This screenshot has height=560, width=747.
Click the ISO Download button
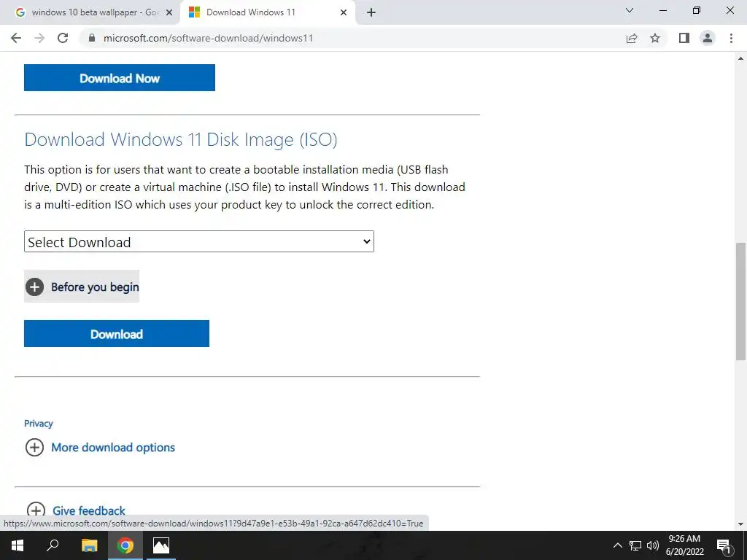(x=117, y=334)
